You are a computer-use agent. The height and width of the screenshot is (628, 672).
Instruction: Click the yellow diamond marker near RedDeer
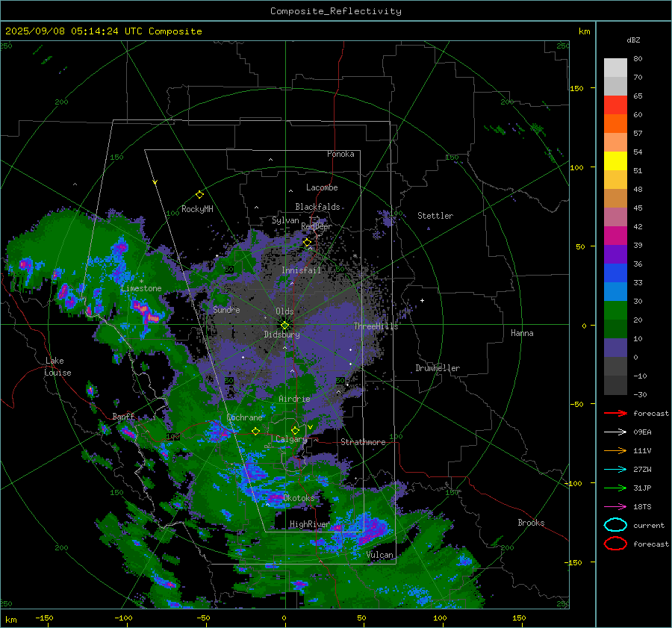point(307,243)
